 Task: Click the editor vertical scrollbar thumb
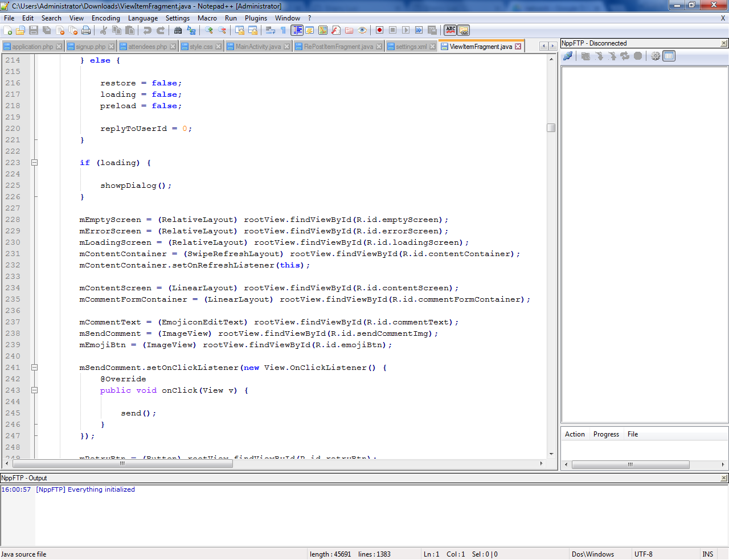[551, 127]
